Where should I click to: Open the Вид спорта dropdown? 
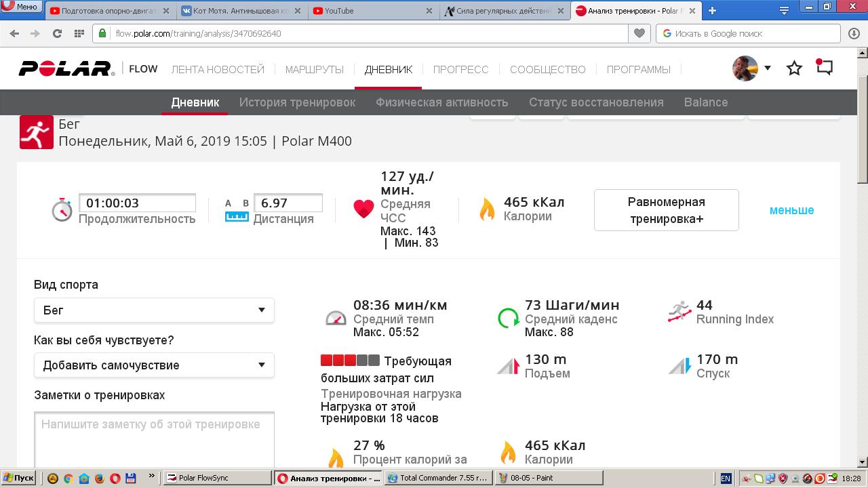[x=154, y=310]
